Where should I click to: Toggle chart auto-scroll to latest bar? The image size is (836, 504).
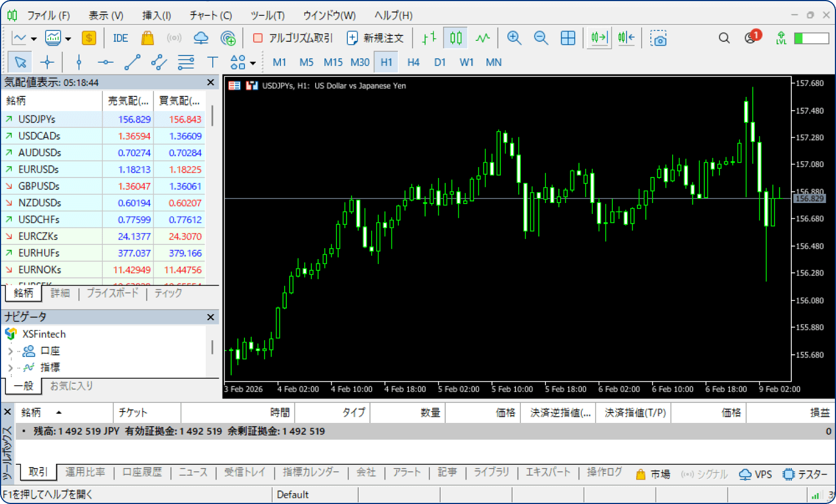[599, 38]
